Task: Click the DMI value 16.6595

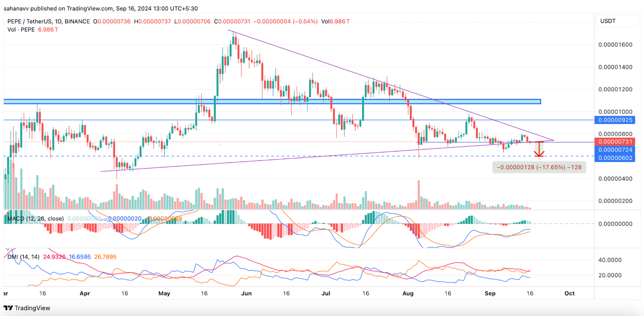Action: click(x=80, y=257)
